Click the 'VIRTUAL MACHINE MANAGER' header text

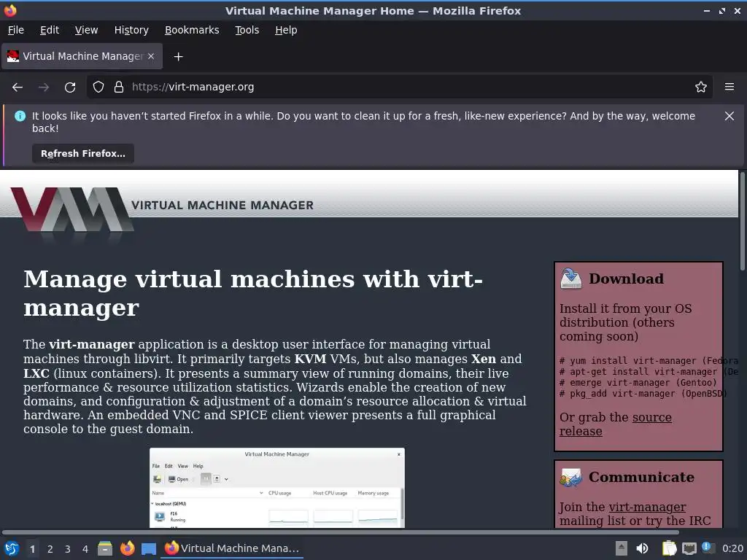[222, 205]
